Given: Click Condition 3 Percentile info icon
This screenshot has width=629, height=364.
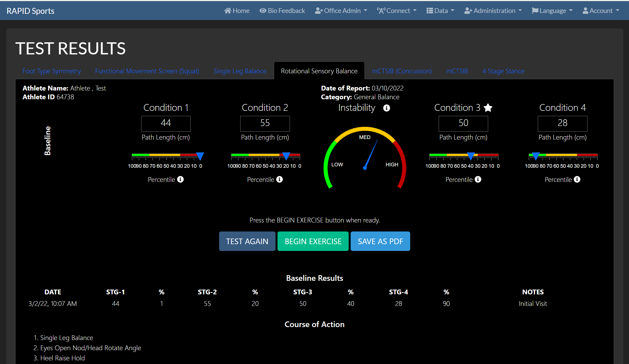Looking at the screenshot, I should point(478,179).
